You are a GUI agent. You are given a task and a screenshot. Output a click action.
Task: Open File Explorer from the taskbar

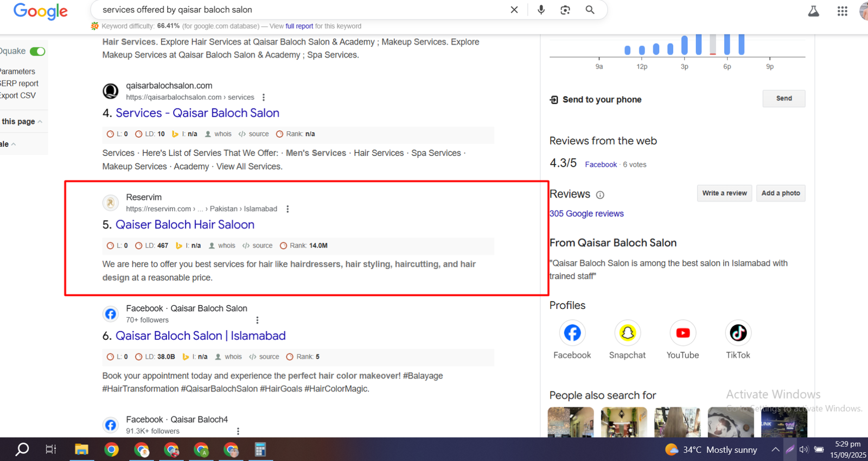81,450
